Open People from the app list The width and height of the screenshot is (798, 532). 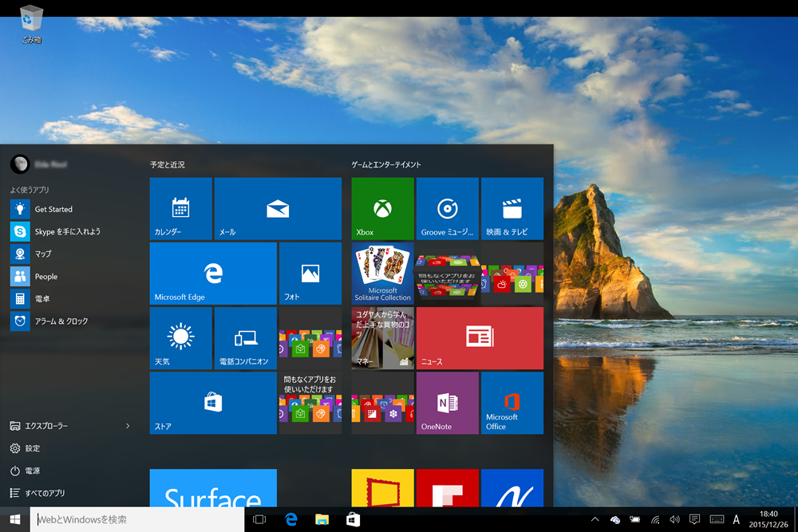71,276
